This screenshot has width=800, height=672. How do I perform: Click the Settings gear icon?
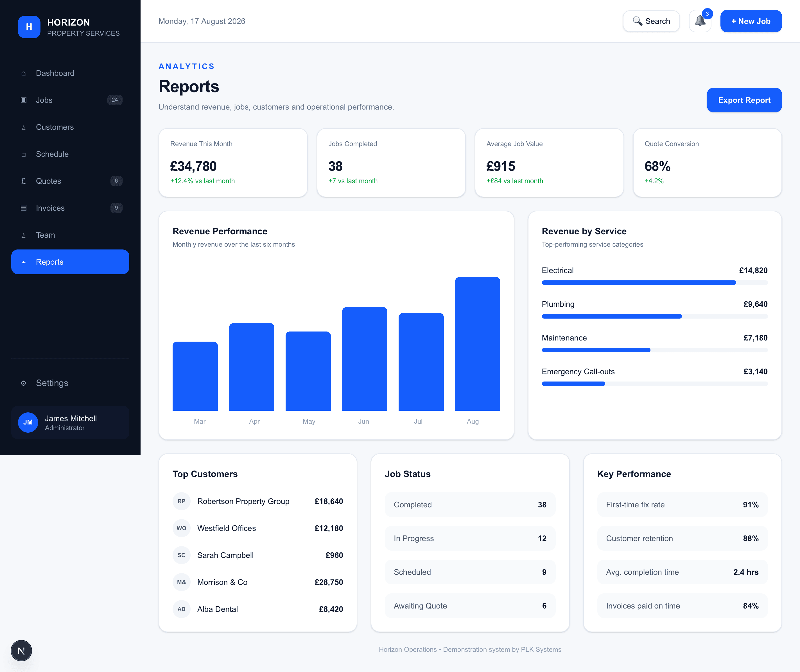pos(24,383)
